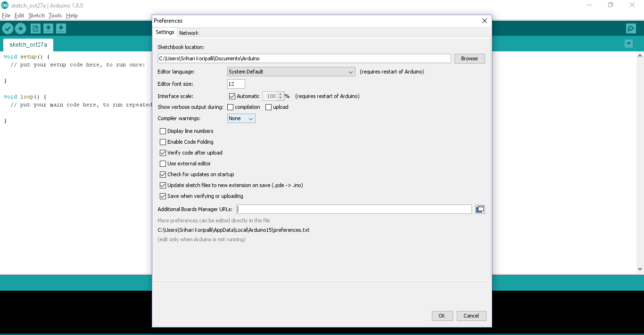Confirm preferences with the OK button

coord(442,316)
